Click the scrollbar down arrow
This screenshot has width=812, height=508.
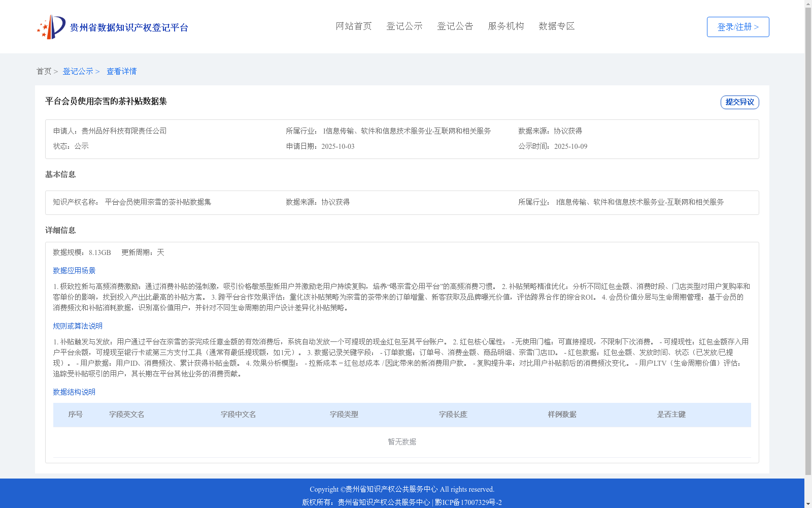point(808,504)
